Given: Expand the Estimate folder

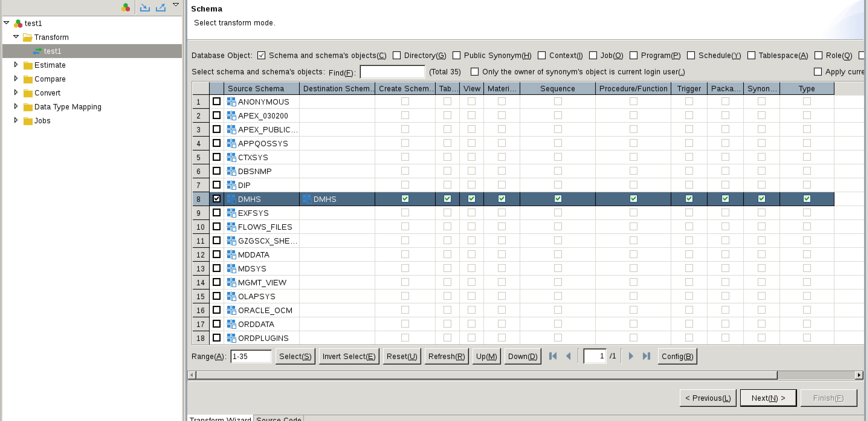Looking at the screenshot, I should (16, 65).
